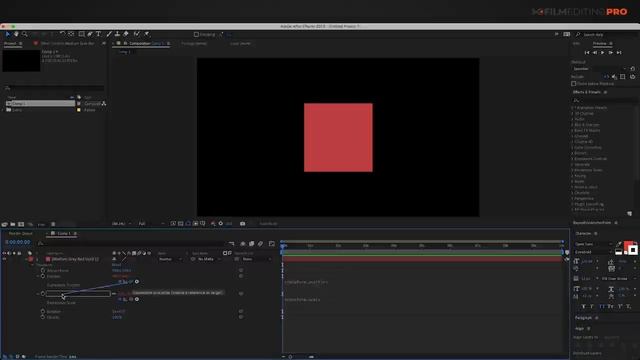Open the Render Queue tab
The height and width of the screenshot is (360, 640).
20,233
